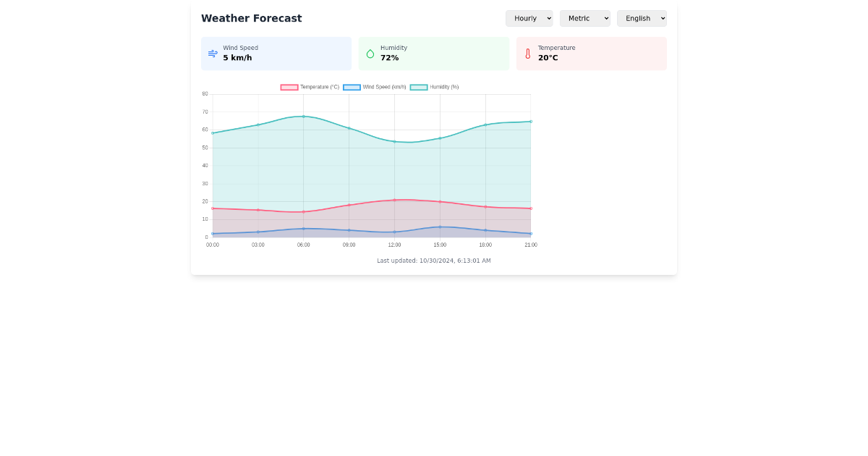Select the Temperature 20°C card
Viewport: 868px width, 456px height.
click(x=592, y=54)
